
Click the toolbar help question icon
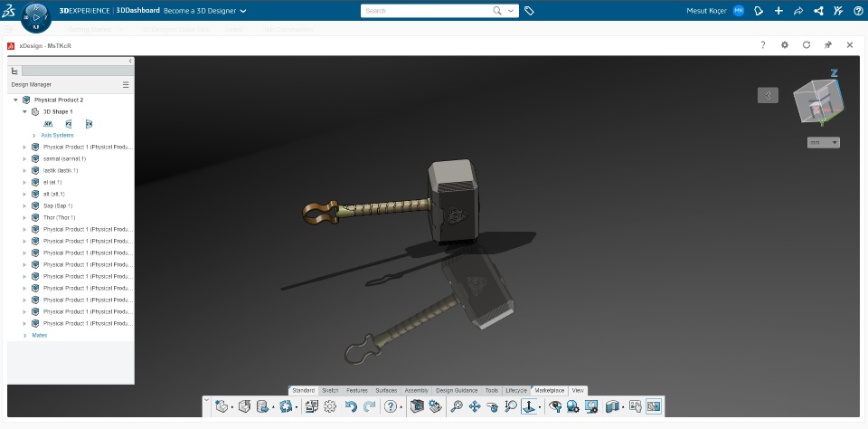point(391,407)
